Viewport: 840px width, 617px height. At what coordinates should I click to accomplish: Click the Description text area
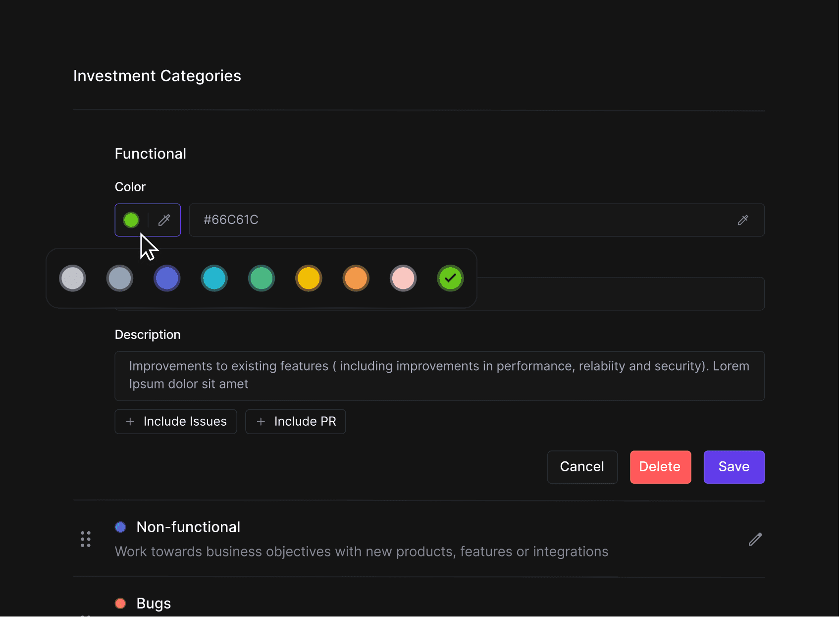[x=440, y=376]
